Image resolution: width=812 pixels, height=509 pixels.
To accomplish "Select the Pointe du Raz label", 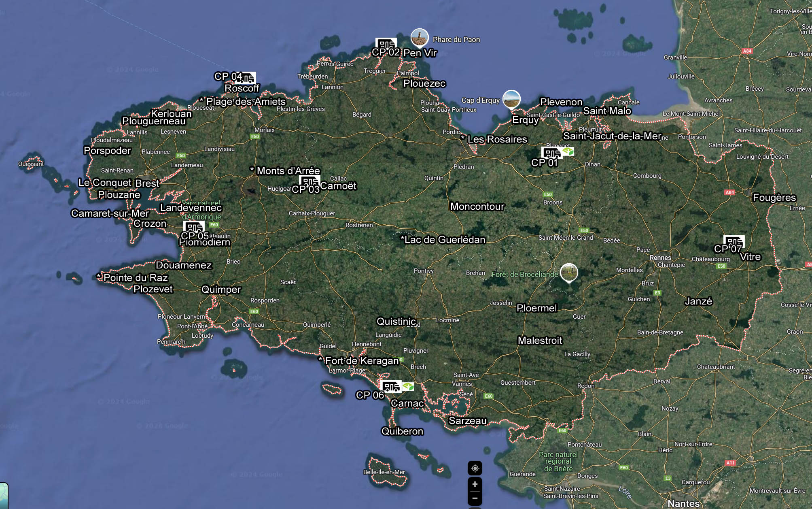I will coord(135,278).
